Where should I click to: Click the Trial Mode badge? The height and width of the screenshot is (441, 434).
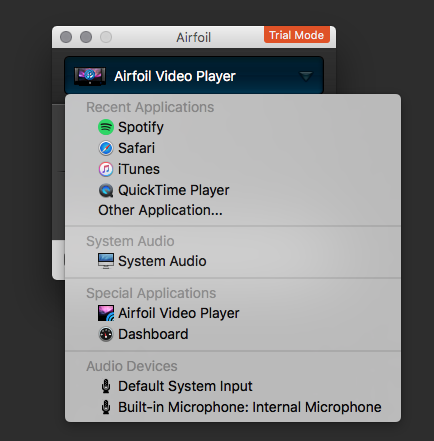click(x=297, y=35)
